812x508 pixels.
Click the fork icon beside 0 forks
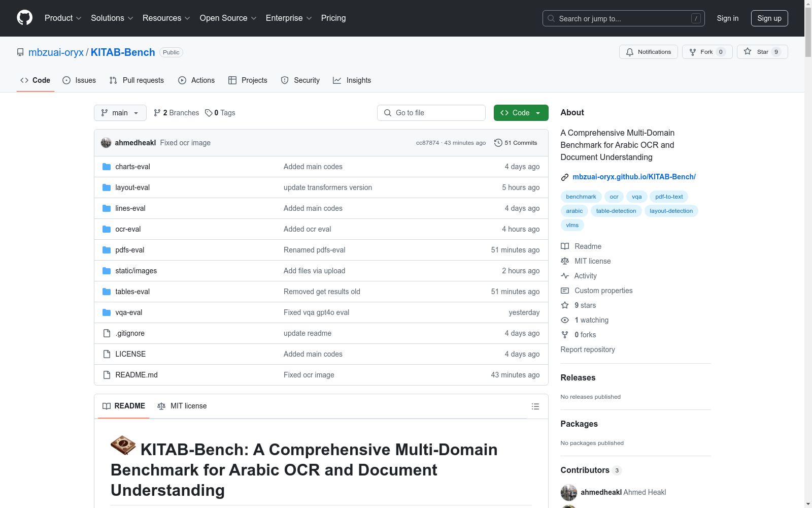tap(565, 335)
